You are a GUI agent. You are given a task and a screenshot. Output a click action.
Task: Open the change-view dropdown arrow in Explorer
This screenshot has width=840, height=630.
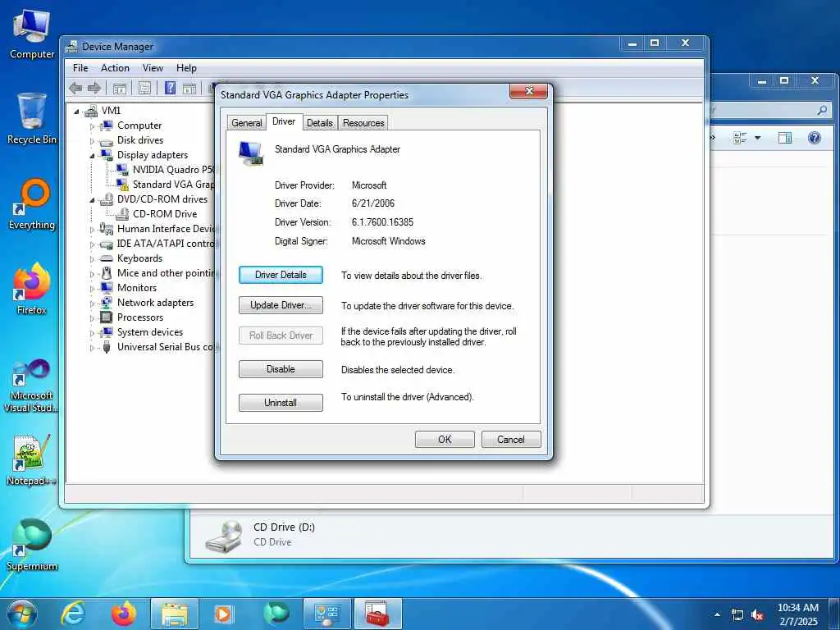click(x=757, y=138)
